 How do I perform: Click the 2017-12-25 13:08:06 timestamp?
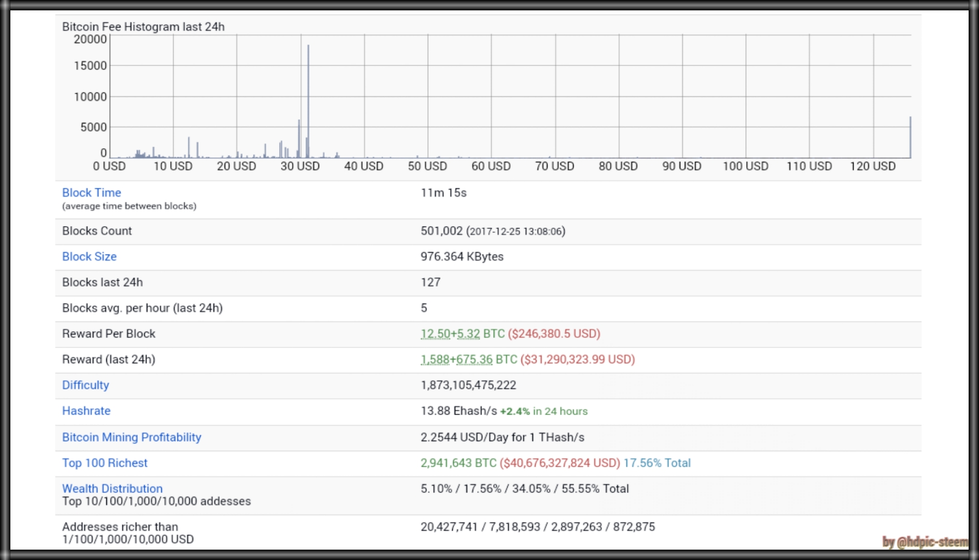pos(515,231)
